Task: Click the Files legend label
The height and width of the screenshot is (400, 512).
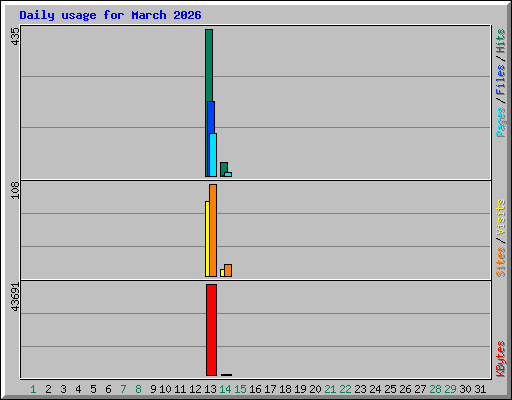Action: pos(501,80)
